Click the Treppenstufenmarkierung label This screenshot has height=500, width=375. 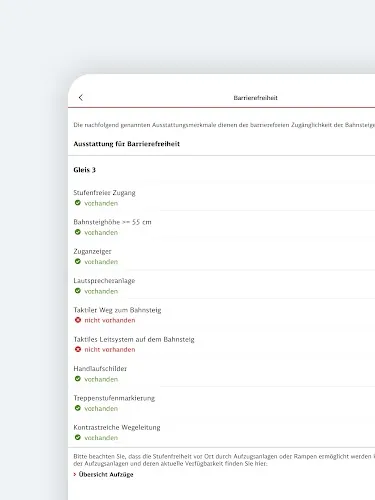coord(114,398)
